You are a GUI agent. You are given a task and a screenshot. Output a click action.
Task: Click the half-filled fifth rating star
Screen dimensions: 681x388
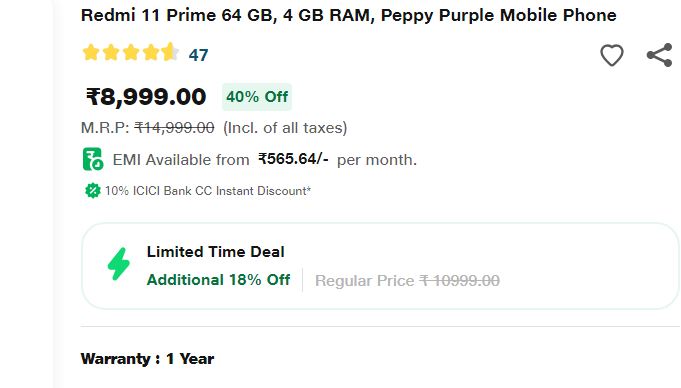[x=170, y=53]
